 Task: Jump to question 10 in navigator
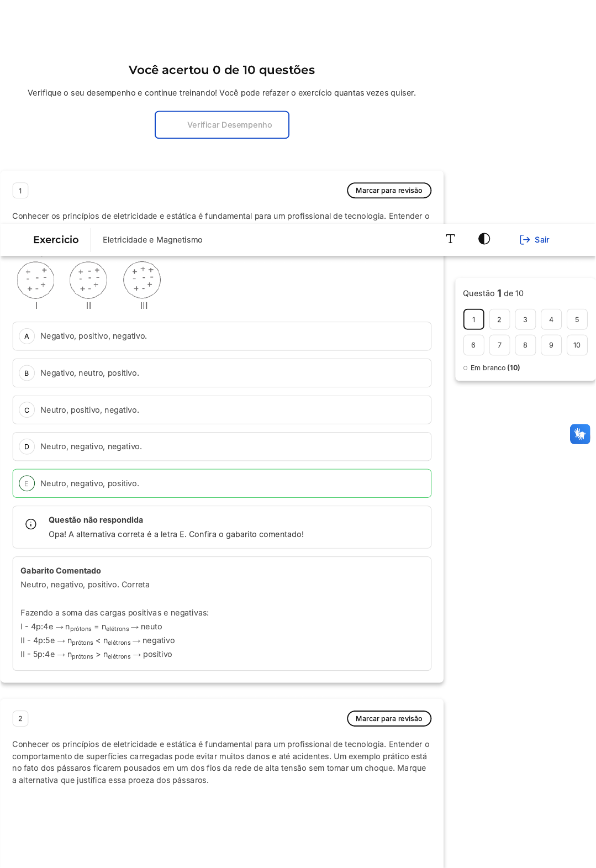coord(577,345)
